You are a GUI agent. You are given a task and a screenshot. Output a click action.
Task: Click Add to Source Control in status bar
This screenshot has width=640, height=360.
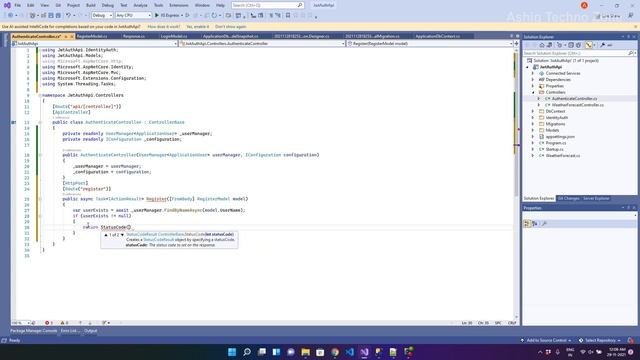tap(546, 340)
